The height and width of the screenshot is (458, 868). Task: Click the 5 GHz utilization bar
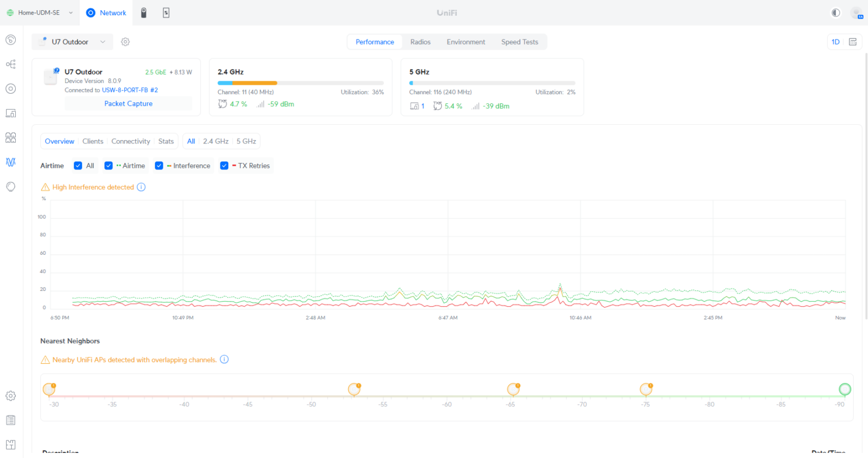pyautogui.click(x=492, y=83)
